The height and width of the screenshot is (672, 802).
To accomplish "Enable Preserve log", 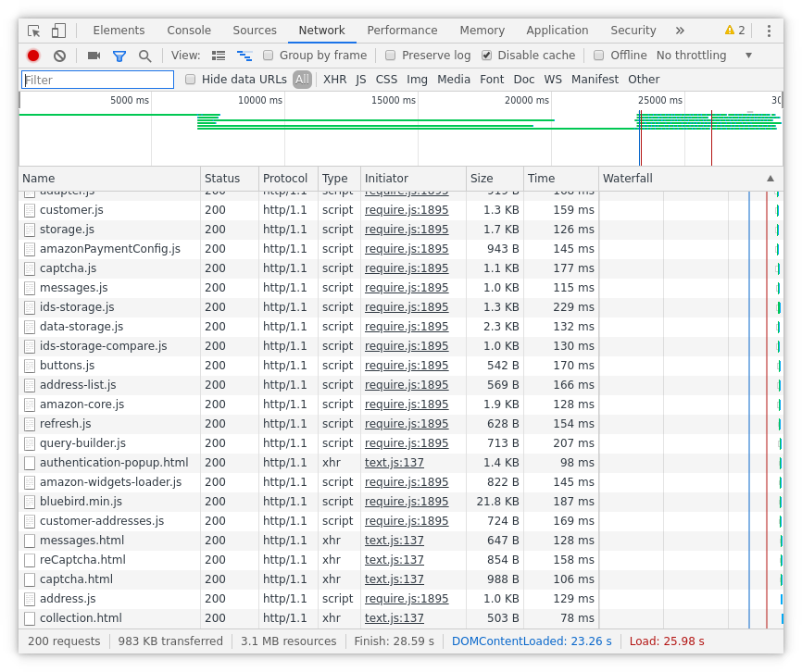I will [390, 55].
